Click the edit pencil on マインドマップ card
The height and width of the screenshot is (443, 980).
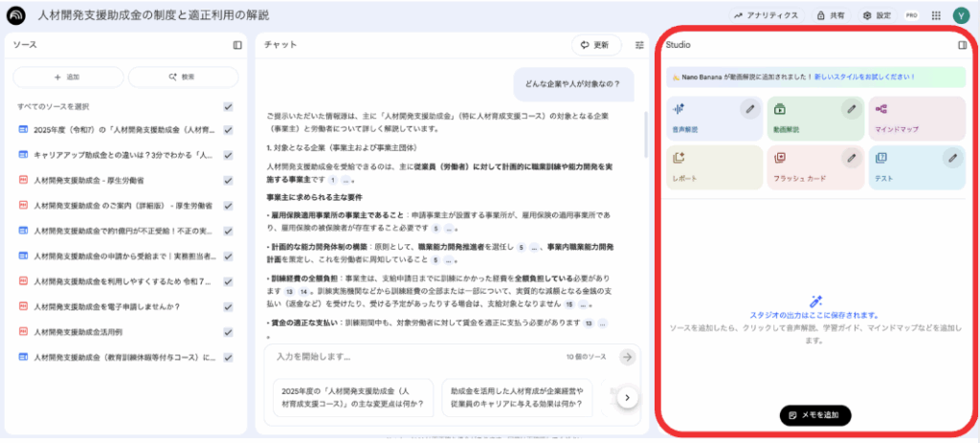pyautogui.click(x=950, y=109)
